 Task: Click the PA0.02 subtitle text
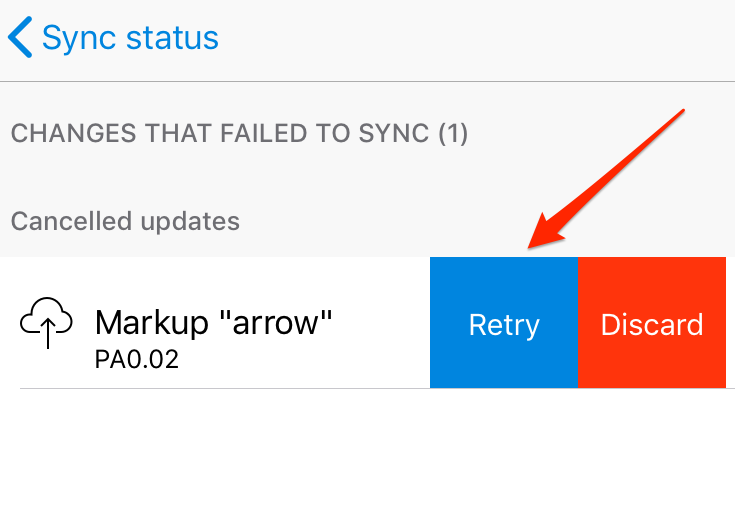pos(137,359)
